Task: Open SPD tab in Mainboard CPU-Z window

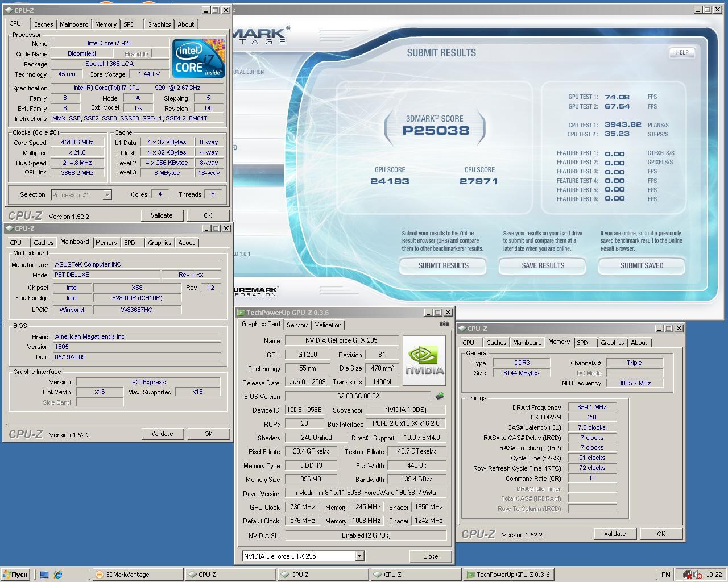Action: tap(130, 243)
